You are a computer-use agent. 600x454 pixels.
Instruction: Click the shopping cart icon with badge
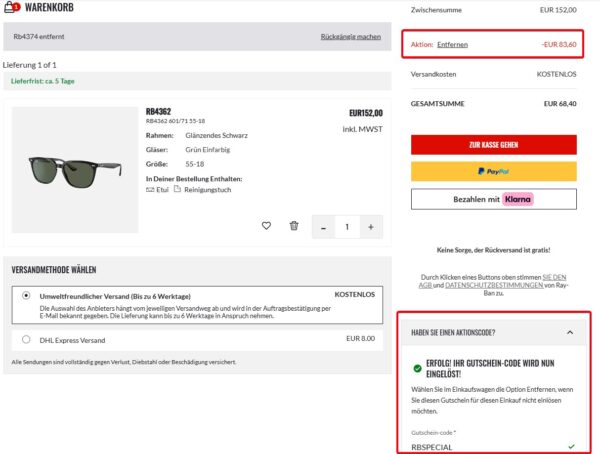tap(12, 8)
